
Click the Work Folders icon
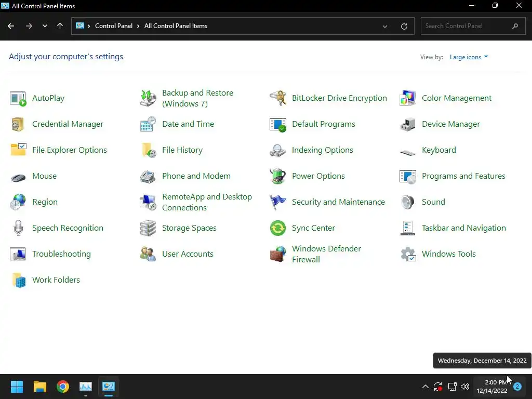[x=18, y=280]
